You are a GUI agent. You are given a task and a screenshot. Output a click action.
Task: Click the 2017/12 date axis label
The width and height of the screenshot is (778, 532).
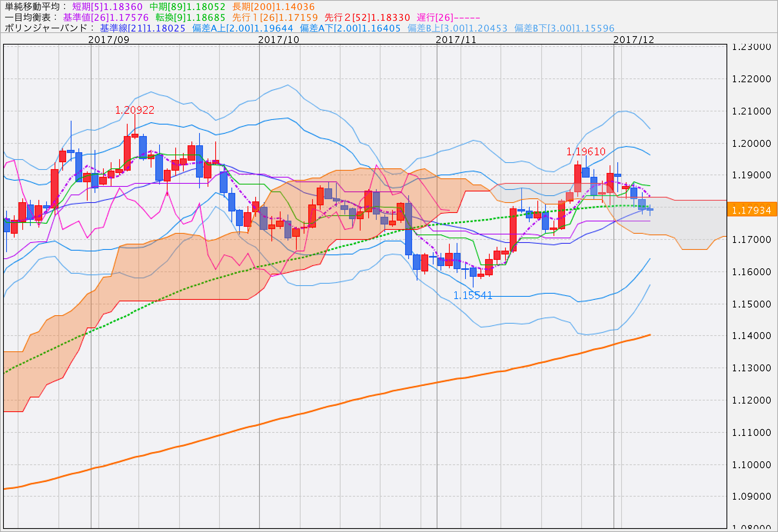(633, 40)
